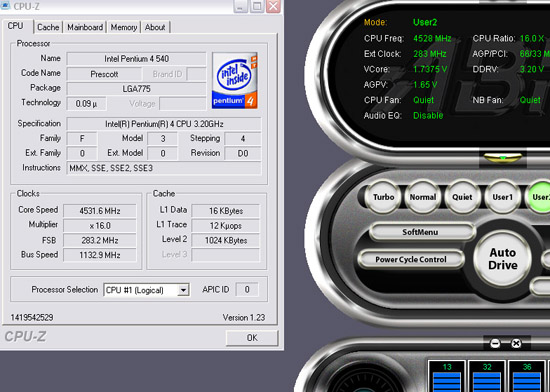Click the APIC ID value field
Screen dimensions: 550x392
point(247,289)
